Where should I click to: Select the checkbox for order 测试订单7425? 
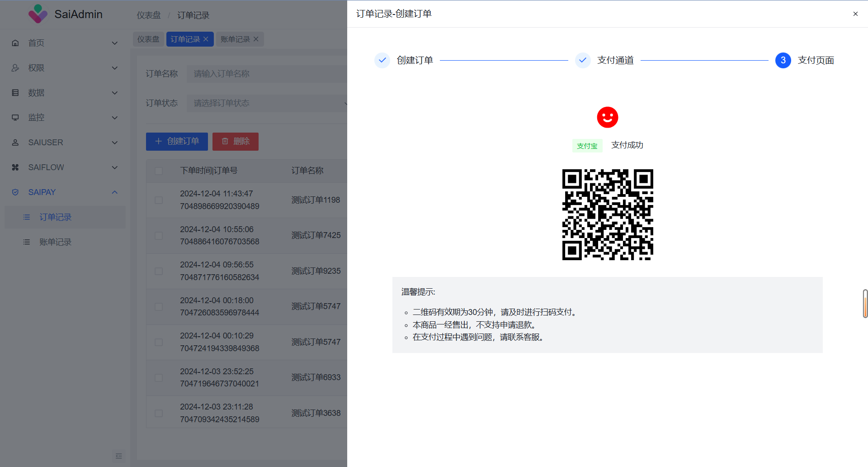click(x=159, y=236)
